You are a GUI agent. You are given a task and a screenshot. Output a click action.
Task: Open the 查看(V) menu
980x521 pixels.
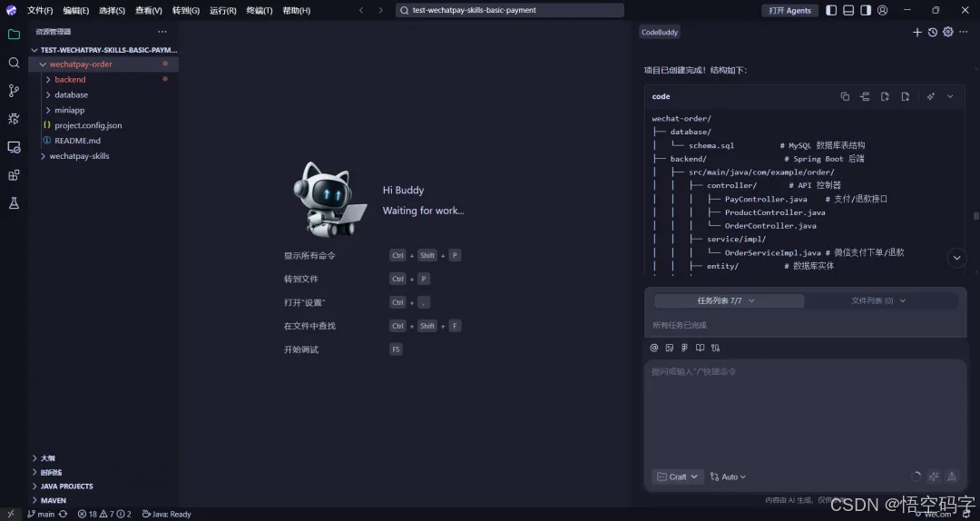click(149, 10)
